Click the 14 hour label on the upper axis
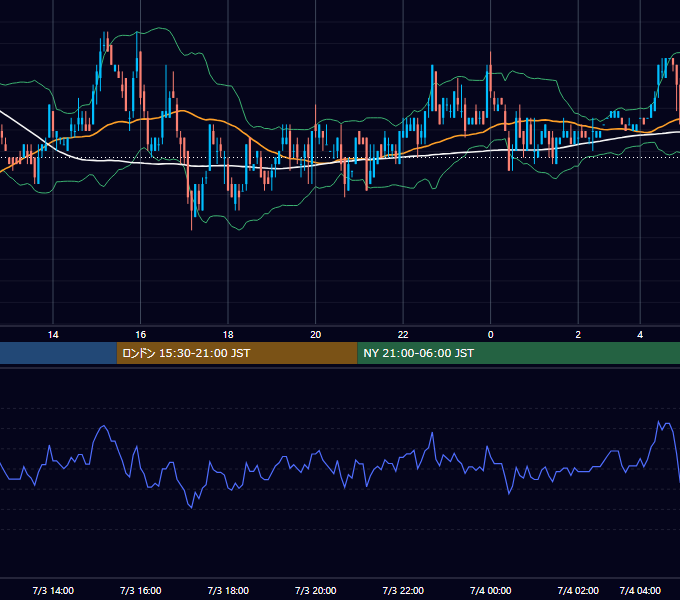The height and width of the screenshot is (600, 680). coord(53,335)
